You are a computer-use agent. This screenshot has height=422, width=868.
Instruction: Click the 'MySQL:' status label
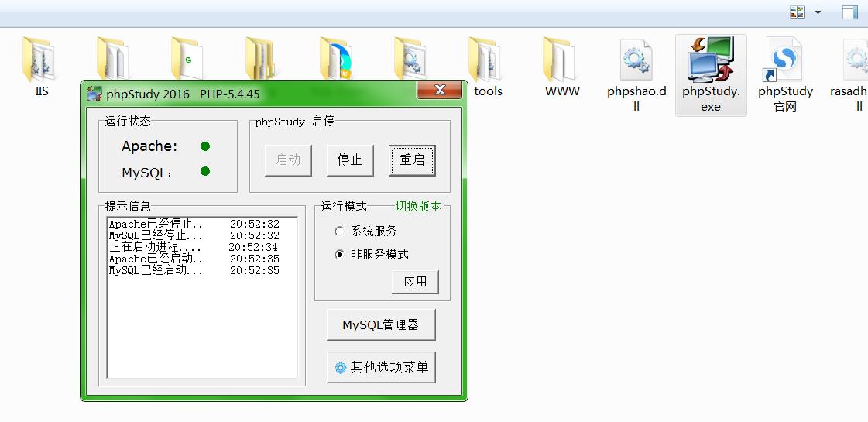pyautogui.click(x=146, y=173)
